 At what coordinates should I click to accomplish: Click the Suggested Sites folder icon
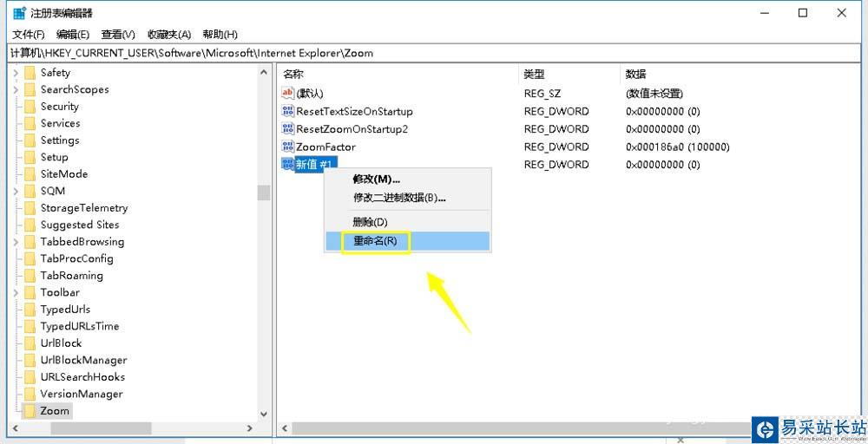tap(30, 225)
